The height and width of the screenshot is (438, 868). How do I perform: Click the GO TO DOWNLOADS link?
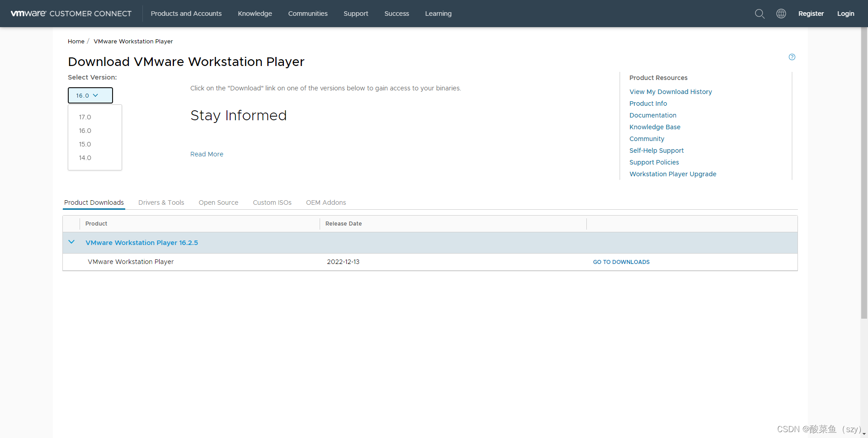pyautogui.click(x=621, y=262)
